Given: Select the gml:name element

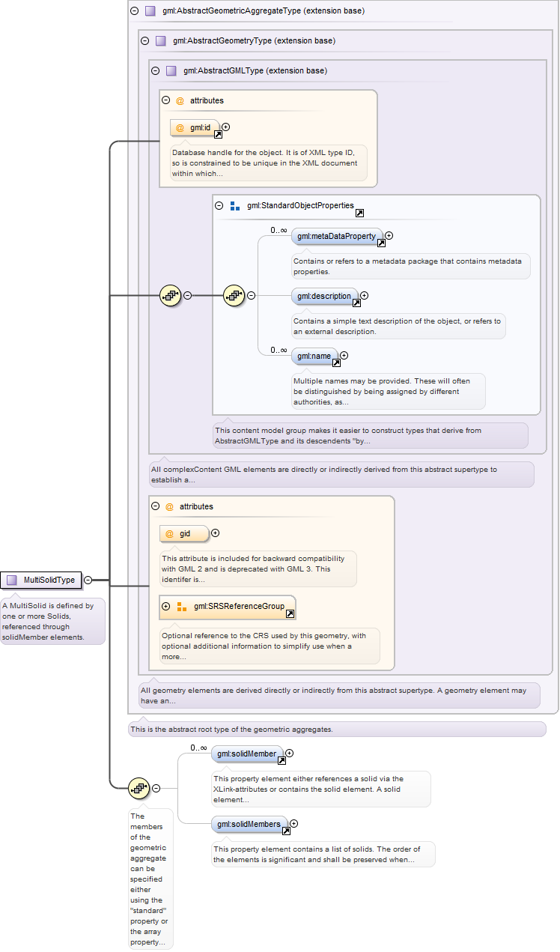Looking at the screenshot, I should click(314, 357).
